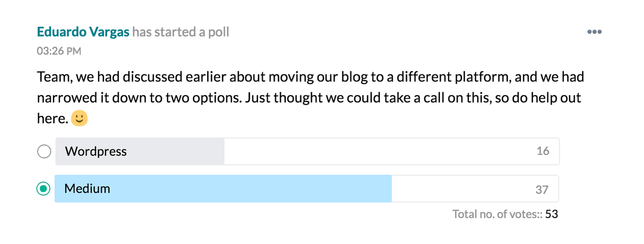Click the "Total no. of votes" label
644x244 pixels.
497,214
